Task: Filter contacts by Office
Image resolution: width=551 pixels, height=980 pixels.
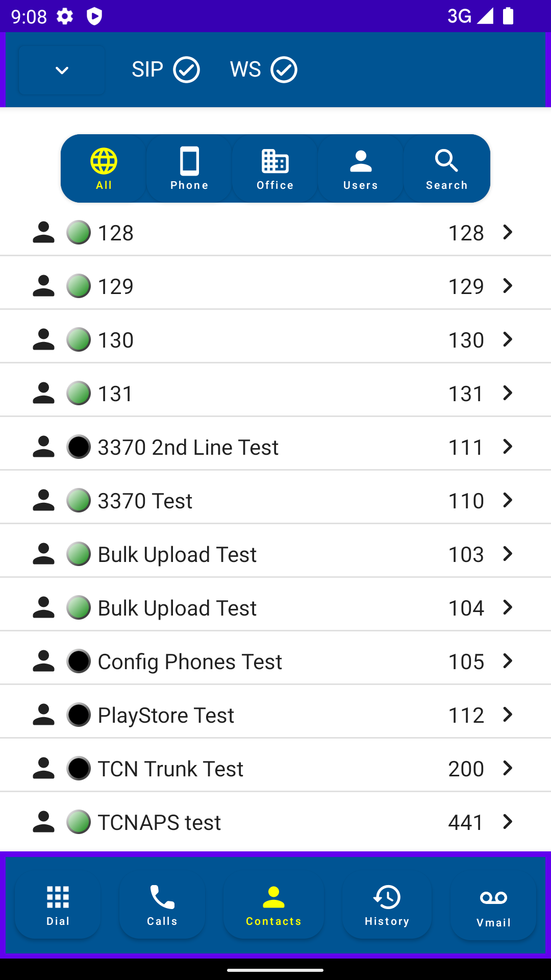Action: click(275, 169)
